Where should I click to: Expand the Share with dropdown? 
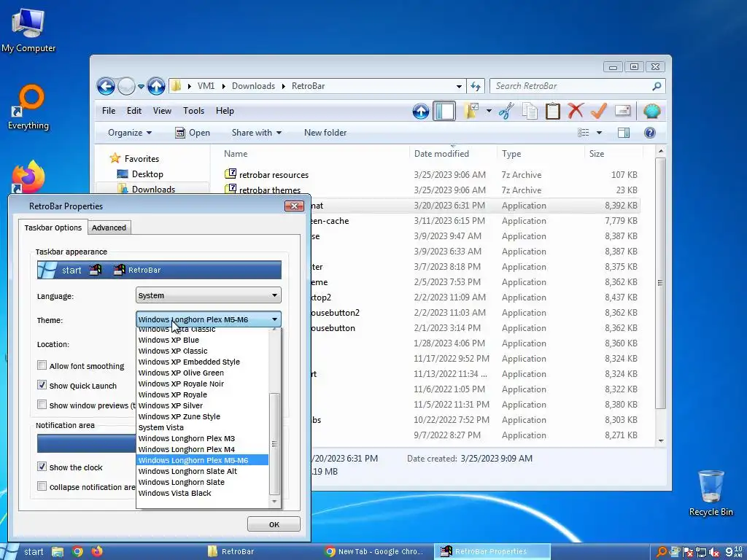tap(256, 133)
